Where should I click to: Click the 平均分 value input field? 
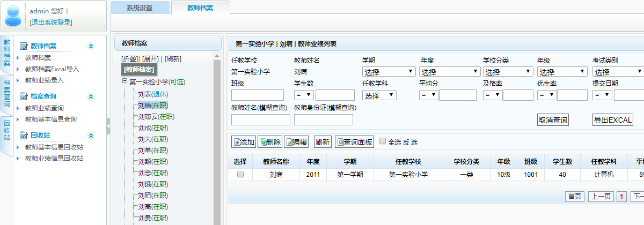(458, 95)
